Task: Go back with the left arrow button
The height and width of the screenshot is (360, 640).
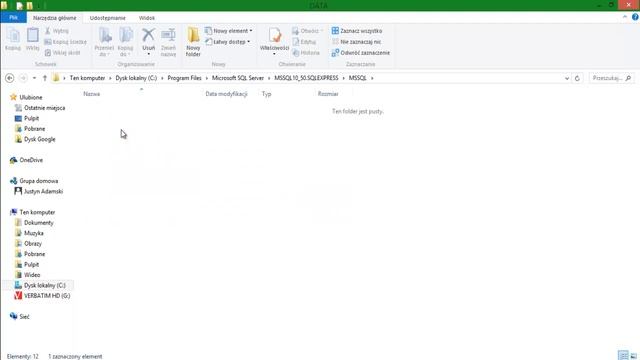Action: 10,78
